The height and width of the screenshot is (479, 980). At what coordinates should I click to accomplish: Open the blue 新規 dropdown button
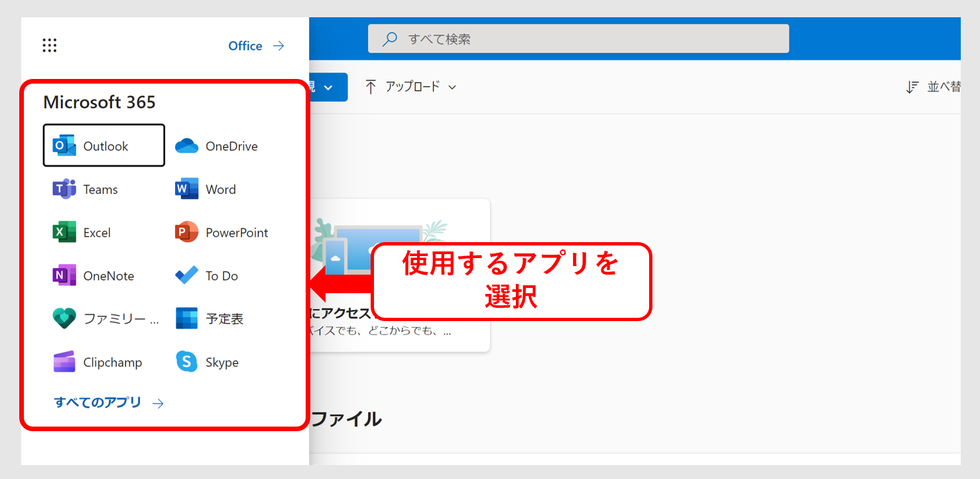coord(328,87)
